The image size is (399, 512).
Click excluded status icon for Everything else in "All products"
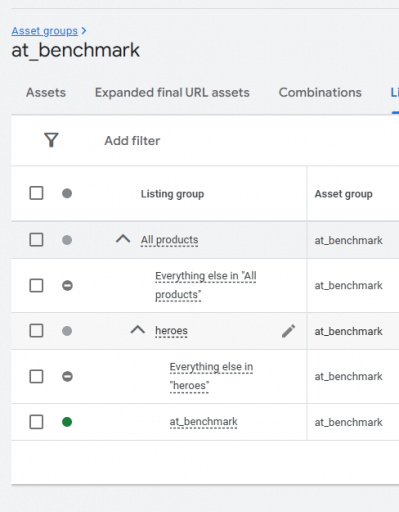coord(67,285)
